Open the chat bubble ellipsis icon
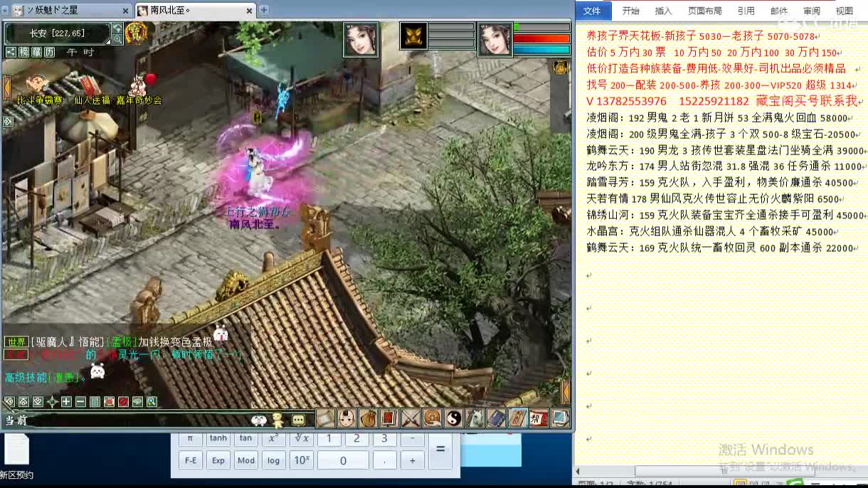868x488 pixels. pos(298,420)
